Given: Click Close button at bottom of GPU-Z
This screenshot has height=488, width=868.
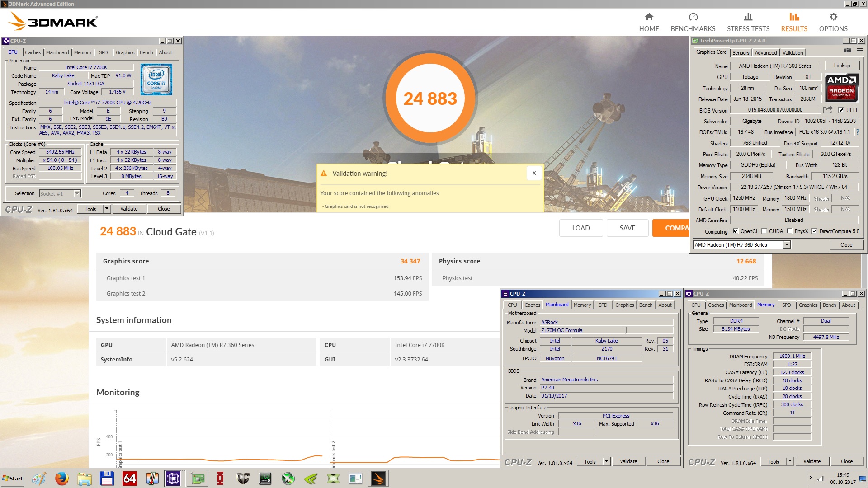Looking at the screenshot, I should pos(846,245).
